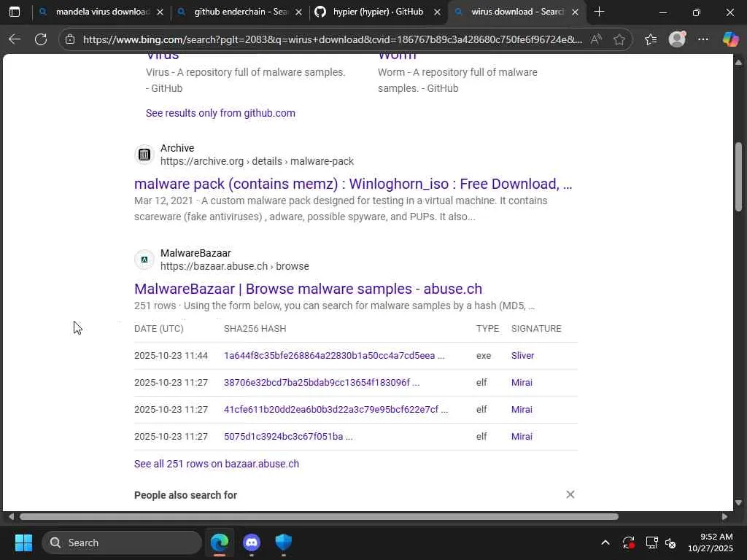Click the muted volume tray icon
747x560 pixels.
pyautogui.click(x=670, y=542)
